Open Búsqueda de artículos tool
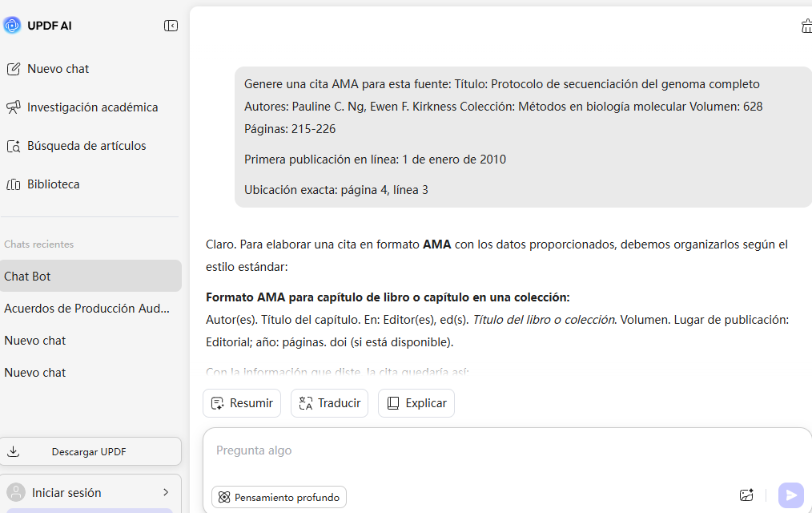812x513 pixels. point(86,145)
